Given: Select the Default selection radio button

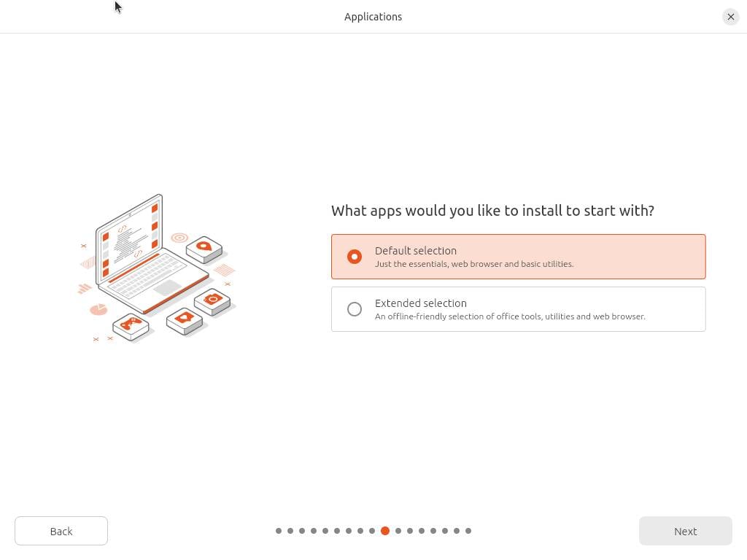Looking at the screenshot, I should pos(355,257).
